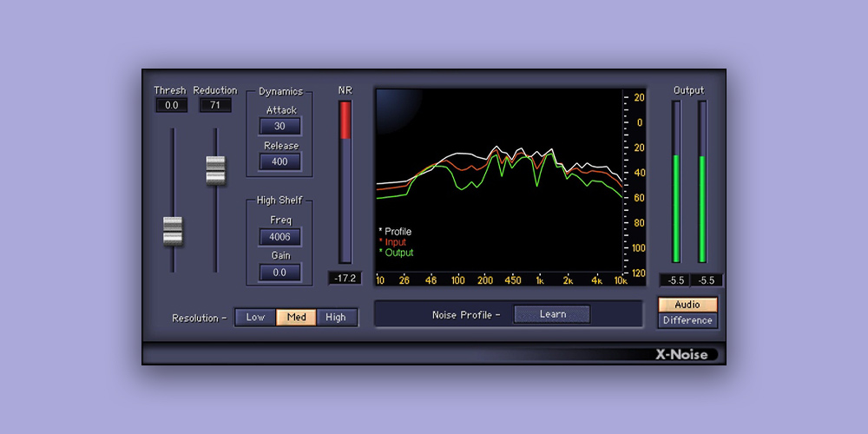Select Med resolution
Screen dimensions: 868x434
pos(296,318)
